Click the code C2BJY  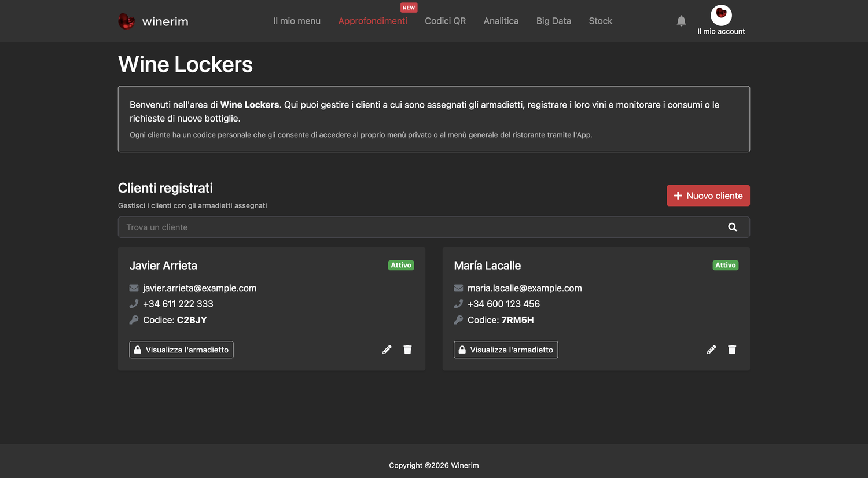coord(192,320)
